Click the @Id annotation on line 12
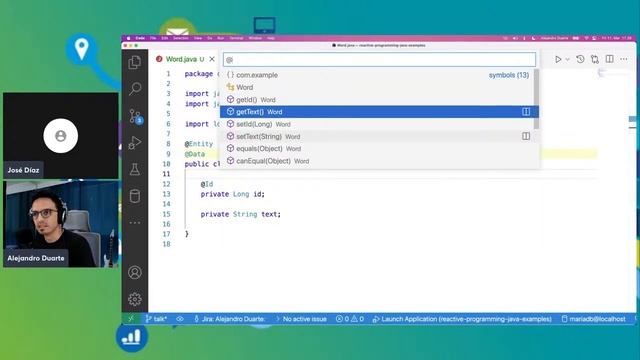 [x=207, y=184]
